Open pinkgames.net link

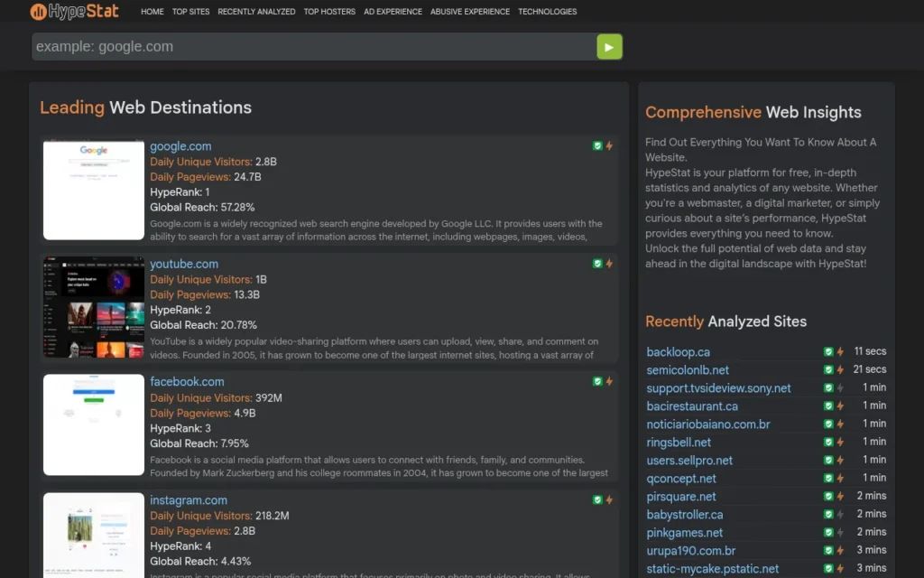[x=685, y=533]
